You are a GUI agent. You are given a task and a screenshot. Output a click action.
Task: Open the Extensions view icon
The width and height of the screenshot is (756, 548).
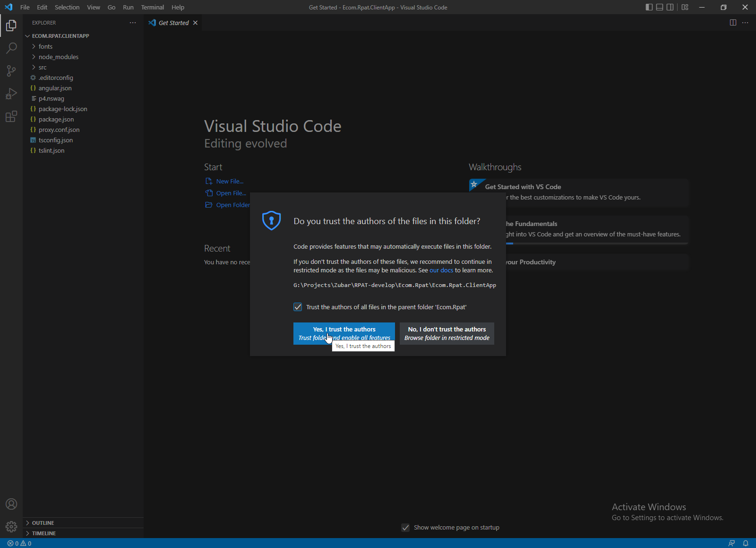(11, 116)
